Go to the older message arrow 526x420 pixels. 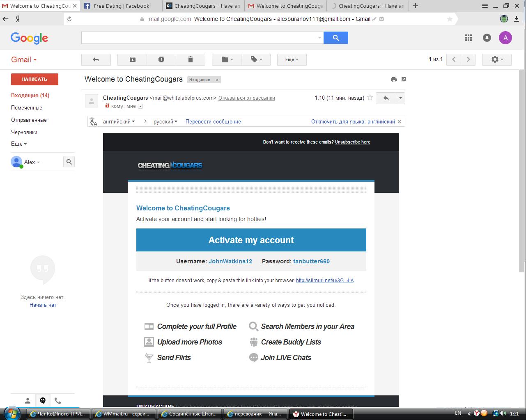(x=468, y=59)
